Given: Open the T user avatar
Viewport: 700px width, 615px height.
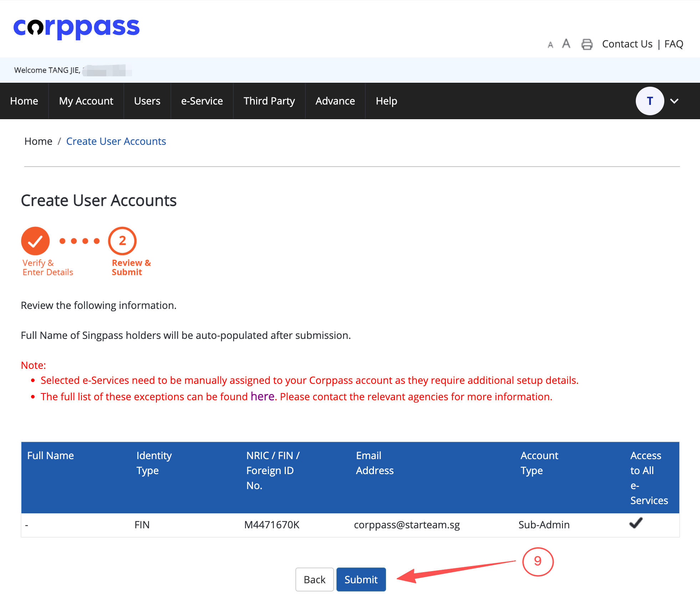Looking at the screenshot, I should tap(650, 101).
